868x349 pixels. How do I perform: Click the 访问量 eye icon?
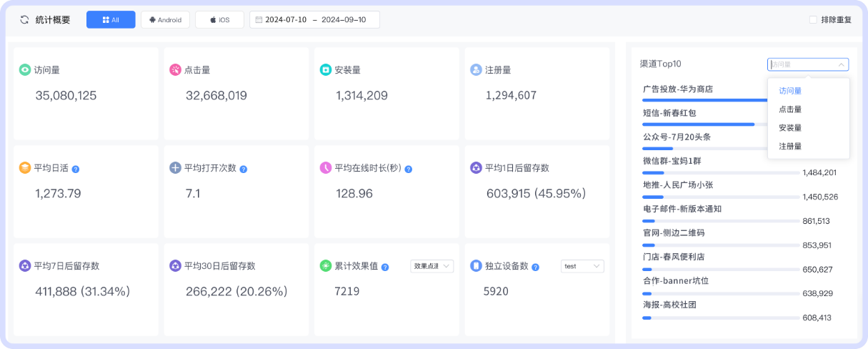pyautogui.click(x=25, y=70)
